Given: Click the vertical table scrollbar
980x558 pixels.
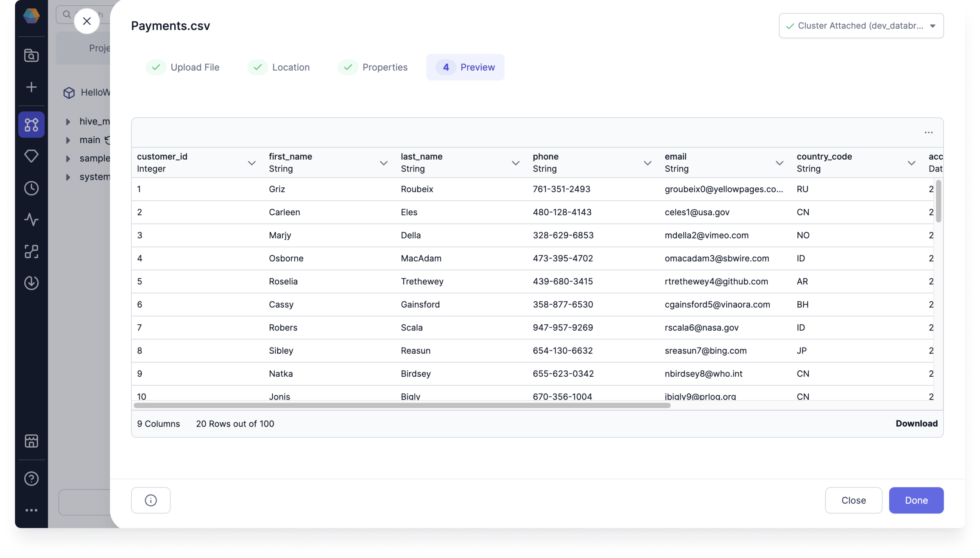Looking at the screenshot, I should click(938, 201).
